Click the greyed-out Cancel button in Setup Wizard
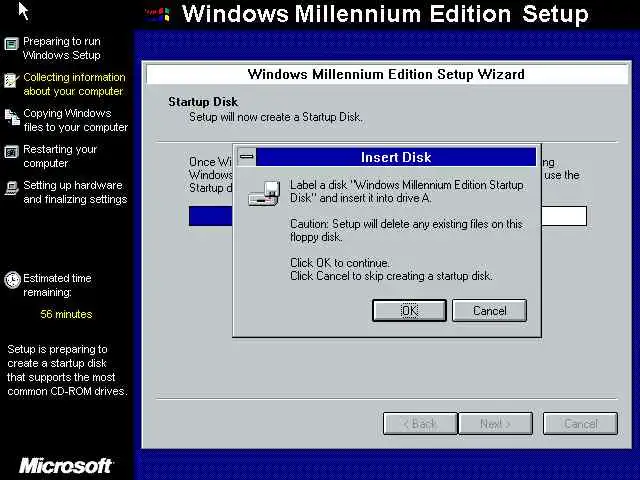 [580, 424]
